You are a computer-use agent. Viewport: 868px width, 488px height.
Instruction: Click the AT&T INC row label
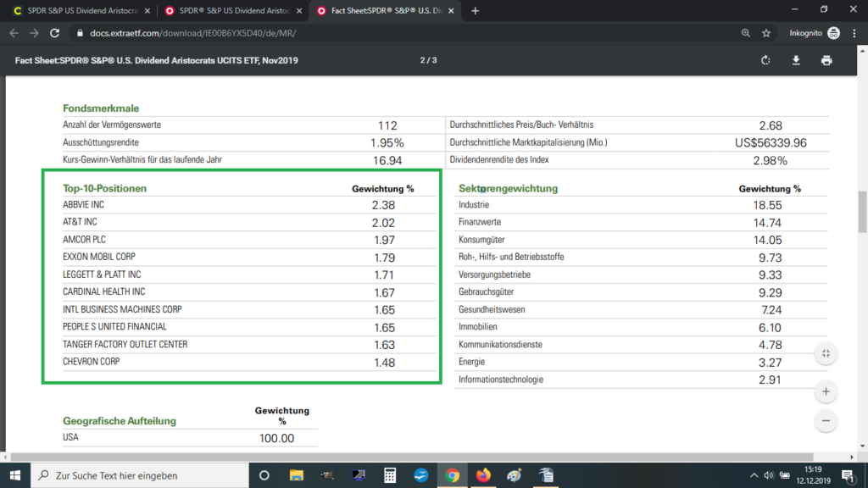click(80, 222)
